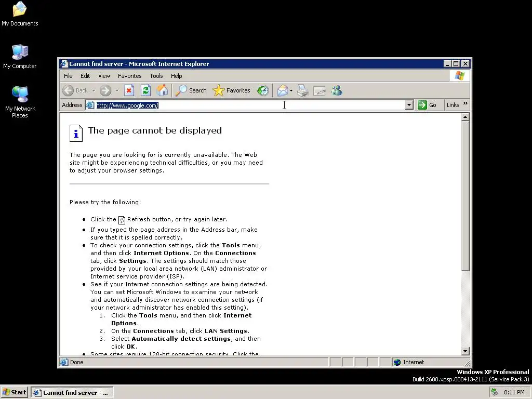This screenshot has width=532, height=399.
Task: Click the Cannot find server taskbar button
Action: (72, 393)
